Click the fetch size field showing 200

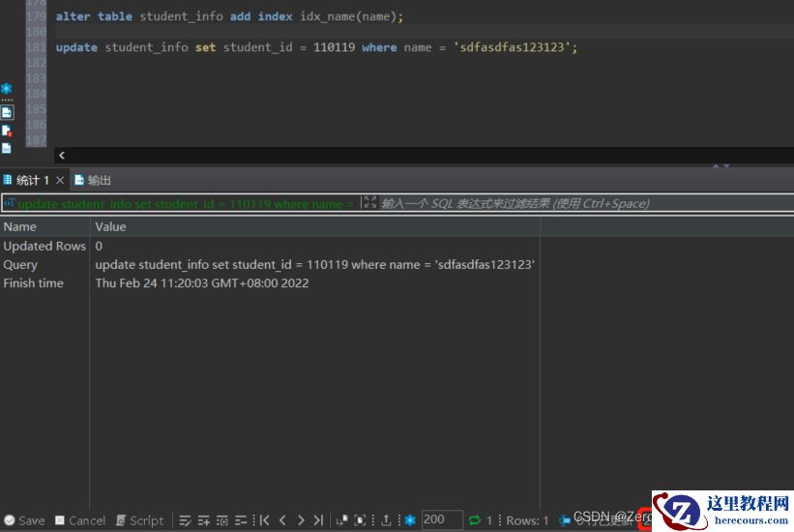pyautogui.click(x=442, y=519)
